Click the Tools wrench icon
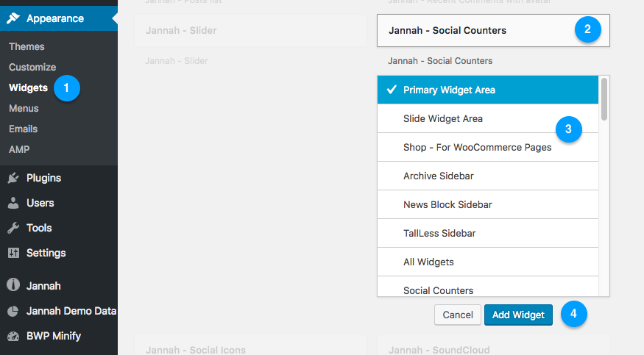Screen dimensions: 644x355 coord(13,228)
